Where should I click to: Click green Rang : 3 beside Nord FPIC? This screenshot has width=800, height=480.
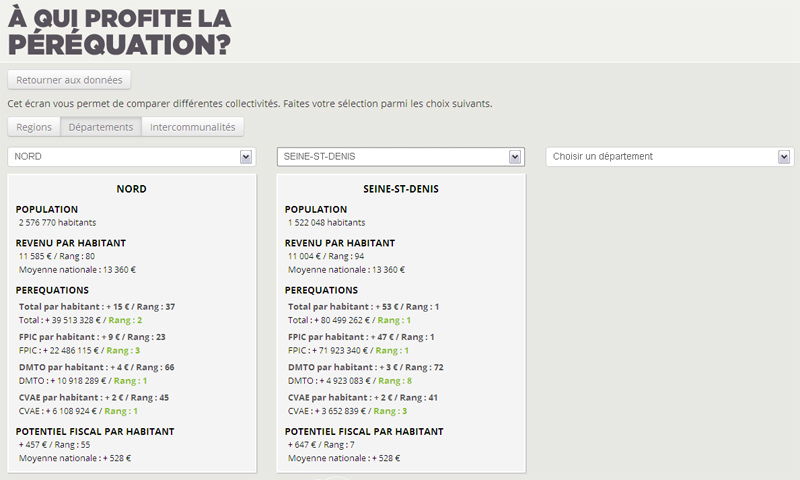pyautogui.click(x=124, y=351)
